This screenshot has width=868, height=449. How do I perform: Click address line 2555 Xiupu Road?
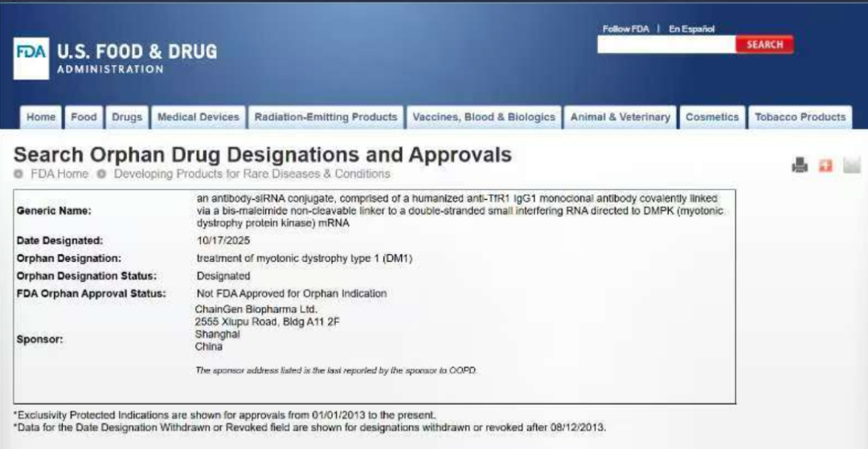(267, 322)
